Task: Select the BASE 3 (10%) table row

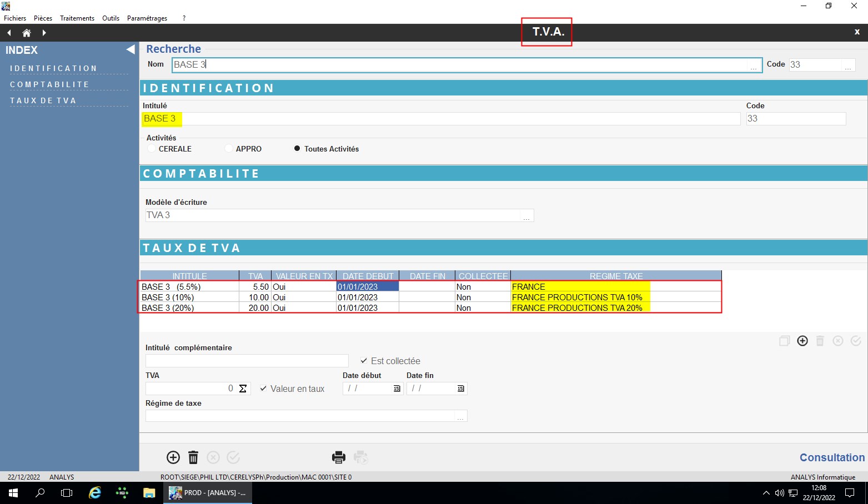Action: 430,298
